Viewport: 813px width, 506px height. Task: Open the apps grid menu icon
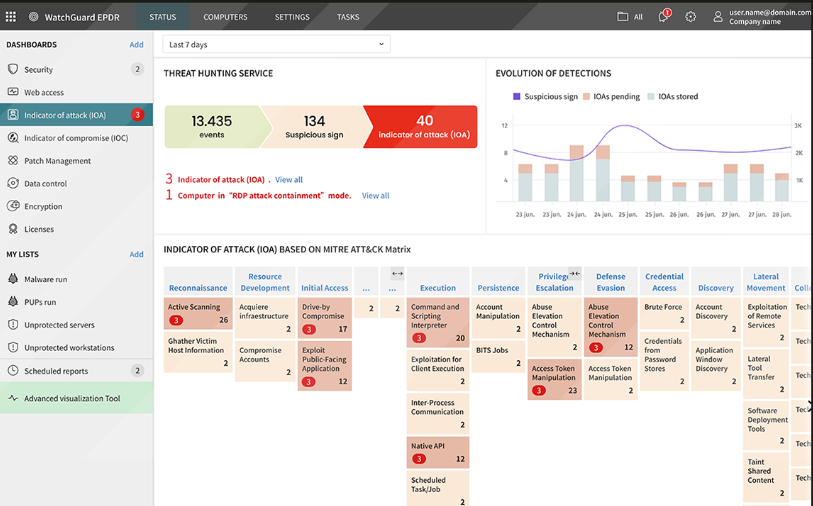click(x=11, y=17)
